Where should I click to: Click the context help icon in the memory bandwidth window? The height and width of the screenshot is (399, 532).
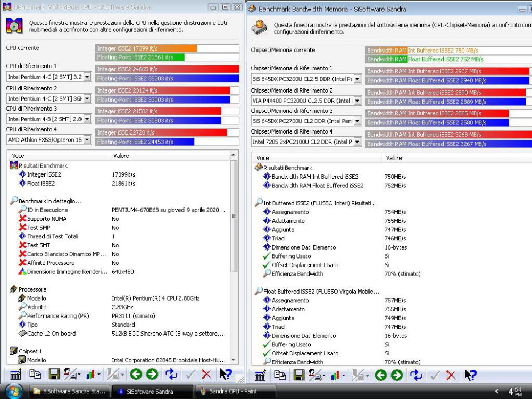(470, 375)
